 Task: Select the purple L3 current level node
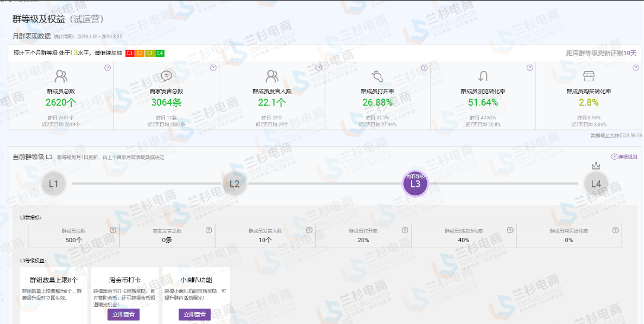click(x=415, y=183)
